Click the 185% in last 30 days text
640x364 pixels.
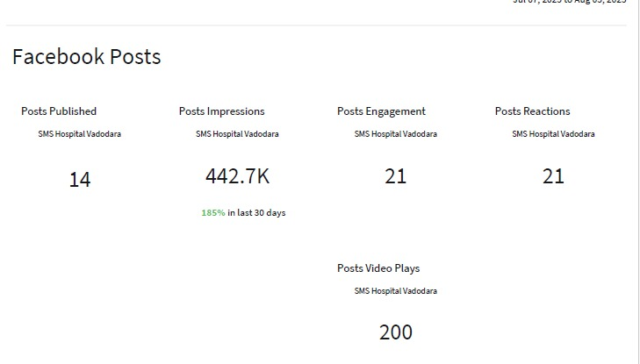pos(243,213)
